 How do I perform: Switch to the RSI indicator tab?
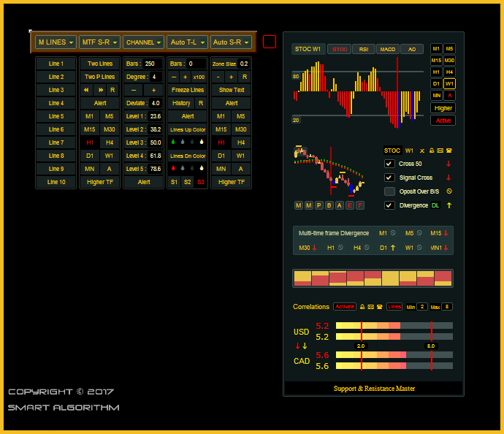(x=363, y=49)
